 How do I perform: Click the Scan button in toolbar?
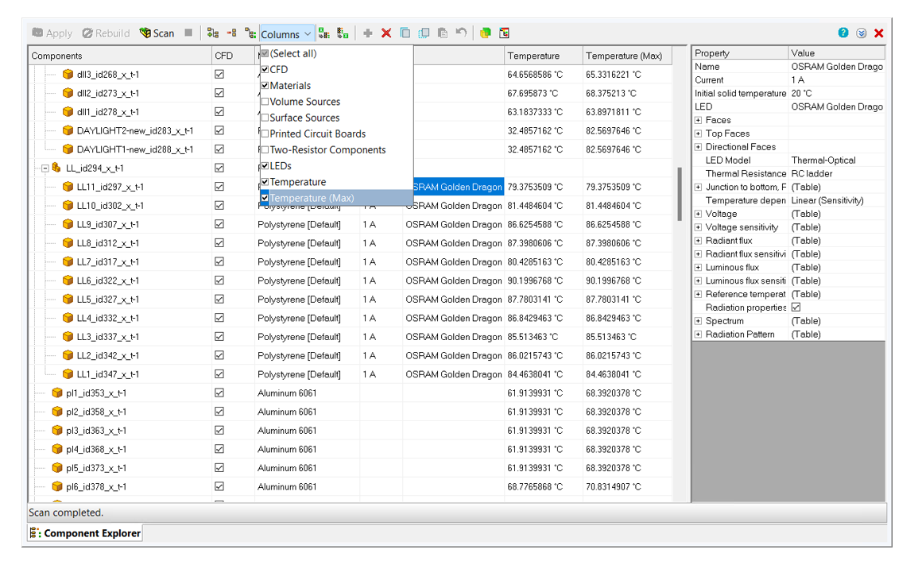point(157,33)
